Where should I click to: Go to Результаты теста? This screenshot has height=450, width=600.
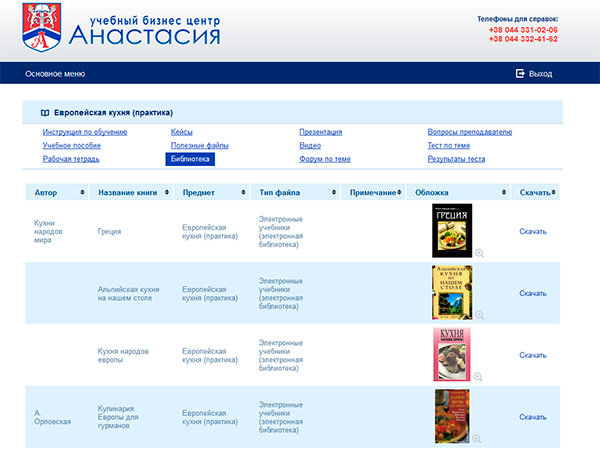456,159
